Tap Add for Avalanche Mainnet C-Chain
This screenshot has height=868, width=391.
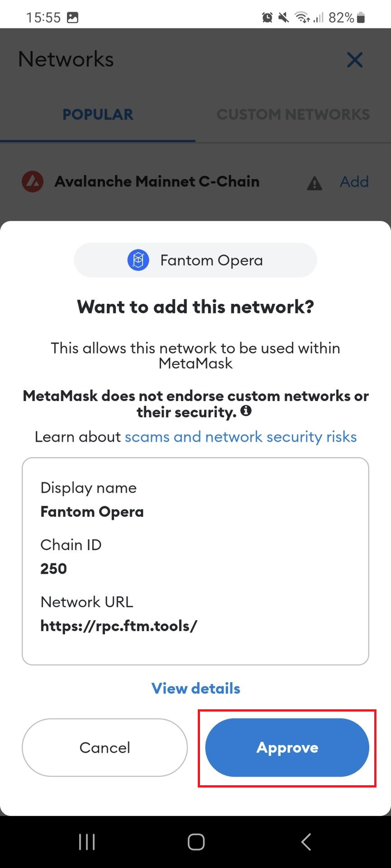coord(354,182)
